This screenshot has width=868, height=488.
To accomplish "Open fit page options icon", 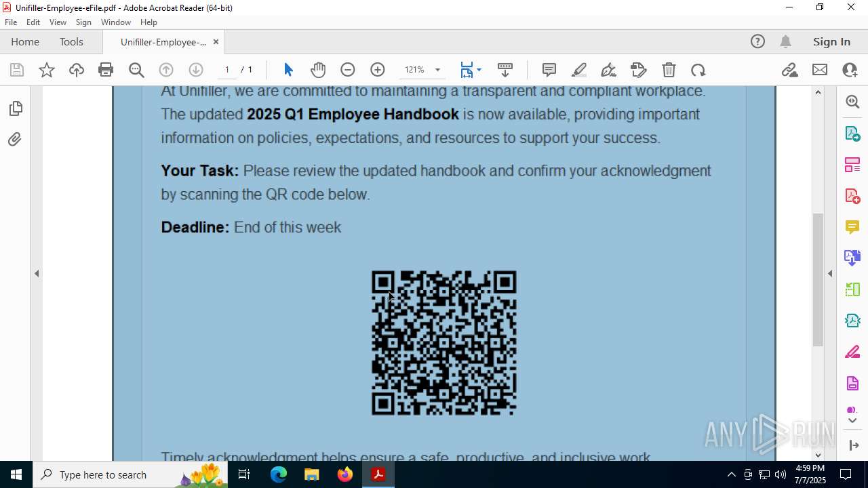I will (x=471, y=70).
